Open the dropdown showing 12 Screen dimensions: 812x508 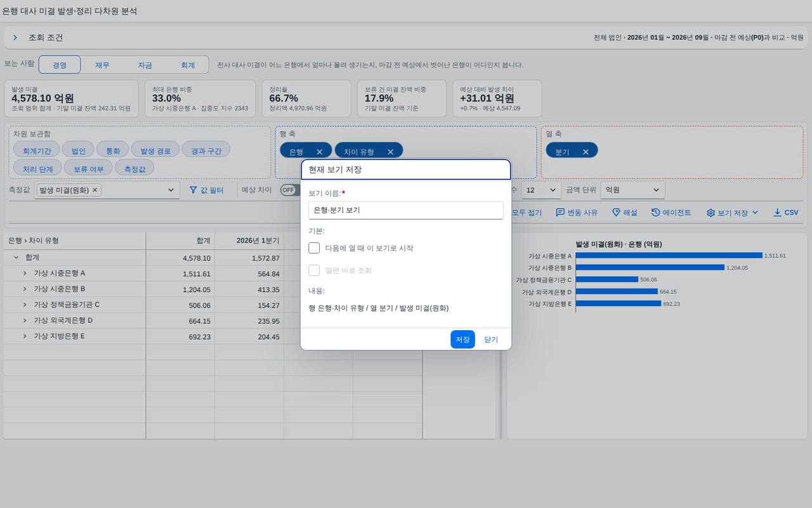coord(541,190)
